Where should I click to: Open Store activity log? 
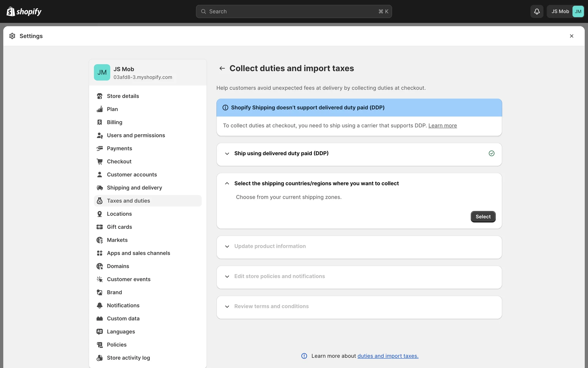pos(128,358)
